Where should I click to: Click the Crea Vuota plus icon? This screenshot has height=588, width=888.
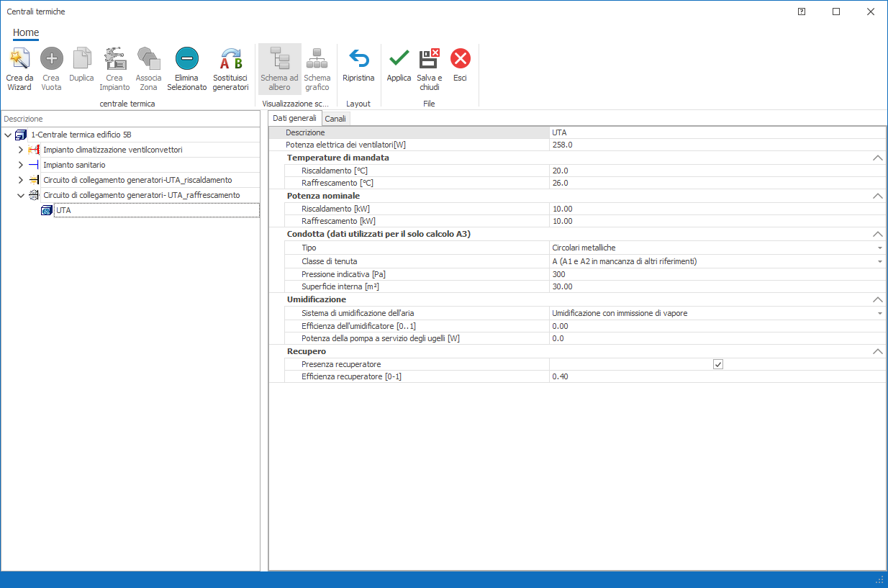point(51,58)
